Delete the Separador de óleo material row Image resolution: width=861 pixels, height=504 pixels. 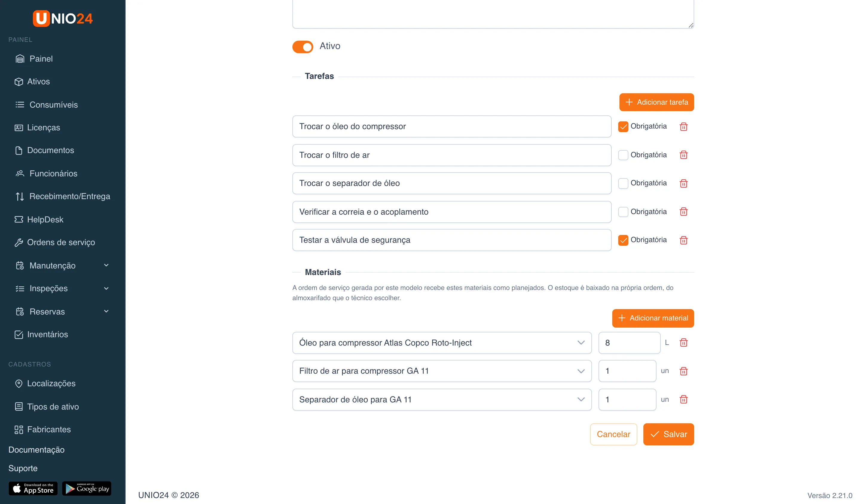683,399
